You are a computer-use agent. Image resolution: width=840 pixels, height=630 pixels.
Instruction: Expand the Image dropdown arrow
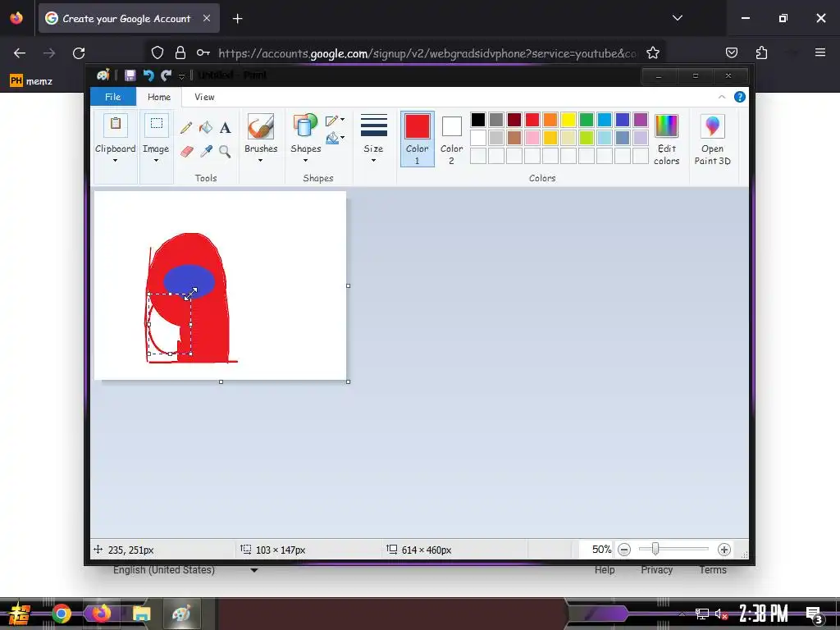click(156, 160)
